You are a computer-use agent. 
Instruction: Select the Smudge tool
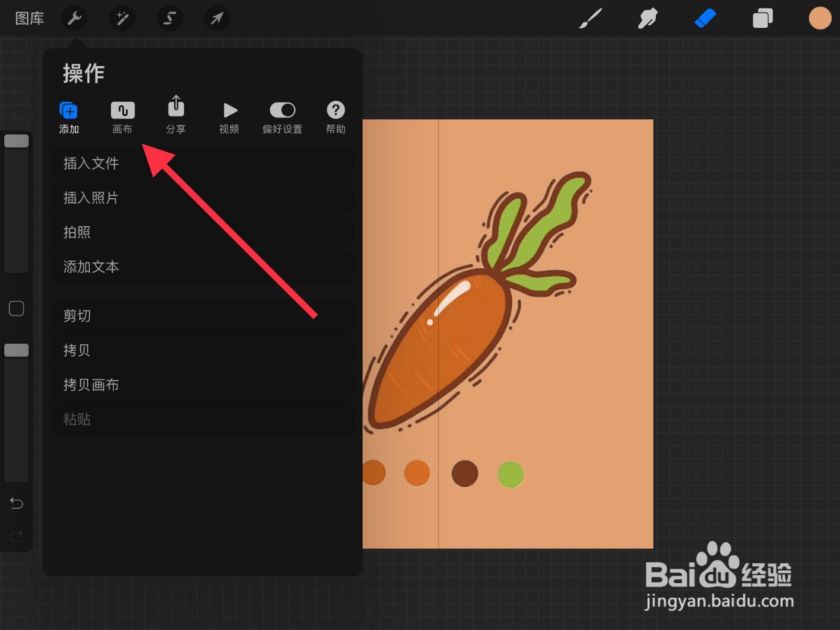click(x=648, y=19)
